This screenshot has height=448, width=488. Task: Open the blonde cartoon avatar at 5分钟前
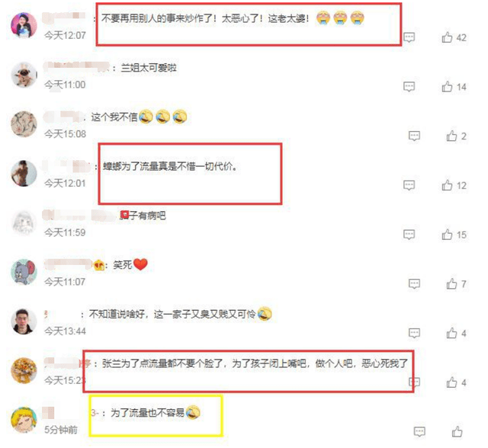pos(24,420)
